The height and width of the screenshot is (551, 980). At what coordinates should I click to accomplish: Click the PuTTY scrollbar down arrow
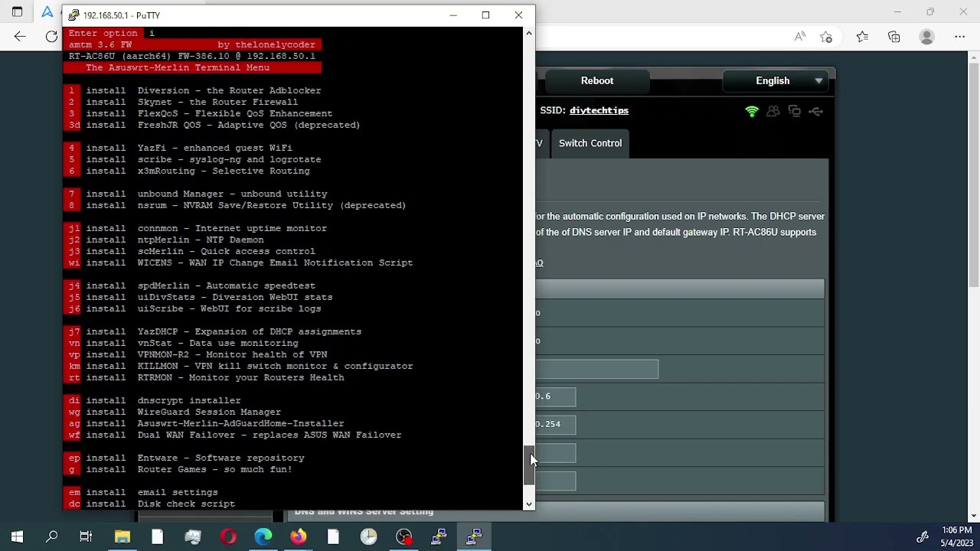pyautogui.click(x=528, y=504)
